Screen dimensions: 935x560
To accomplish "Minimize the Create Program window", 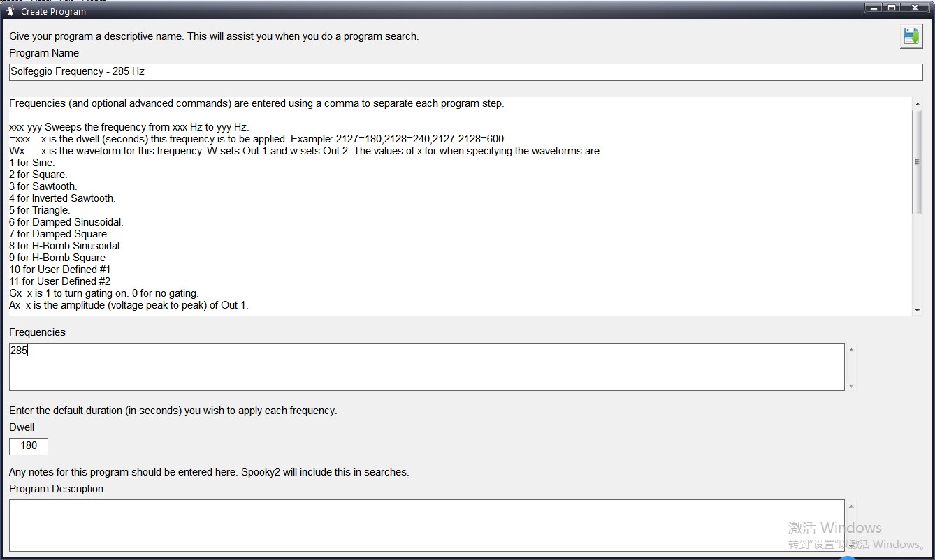I will (874, 8).
